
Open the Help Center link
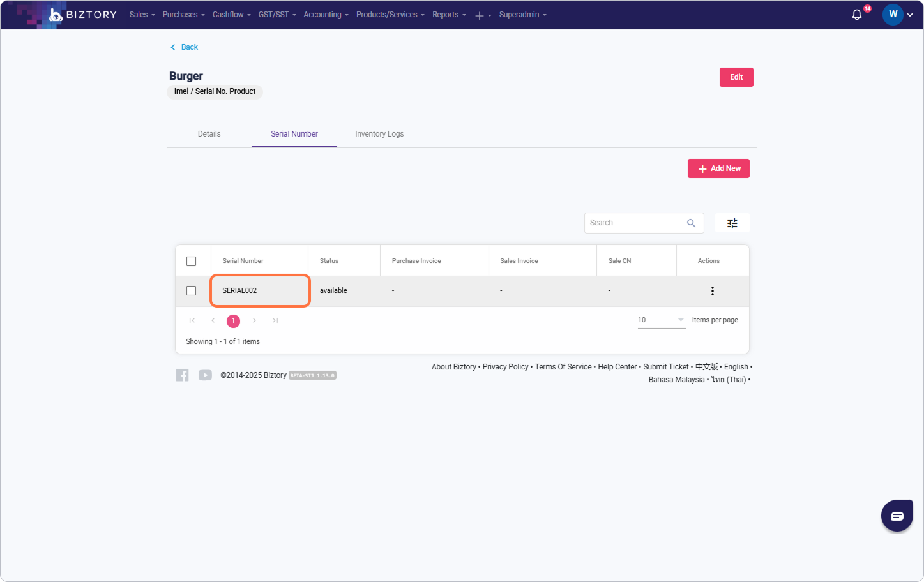[617, 367]
